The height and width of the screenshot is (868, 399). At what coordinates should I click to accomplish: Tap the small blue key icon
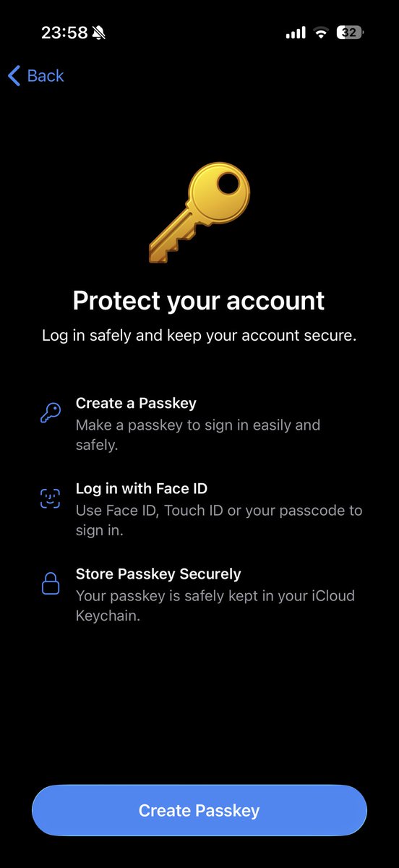[51, 413]
